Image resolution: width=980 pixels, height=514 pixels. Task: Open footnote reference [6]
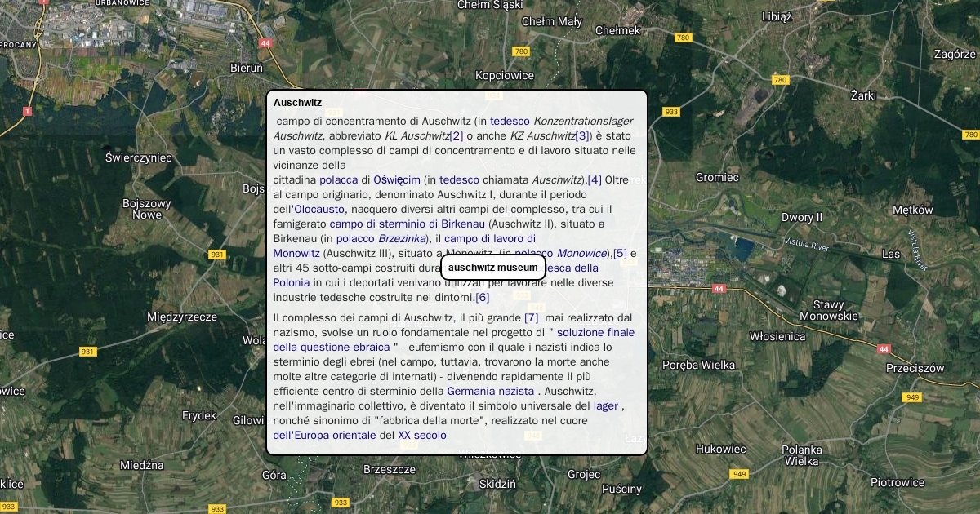point(483,297)
